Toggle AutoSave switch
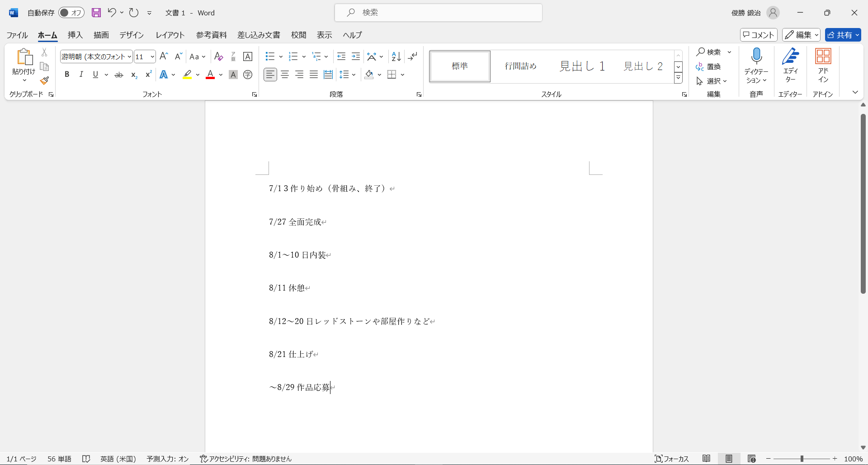Viewport: 868px width, 465px height. click(x=71, y=13)
